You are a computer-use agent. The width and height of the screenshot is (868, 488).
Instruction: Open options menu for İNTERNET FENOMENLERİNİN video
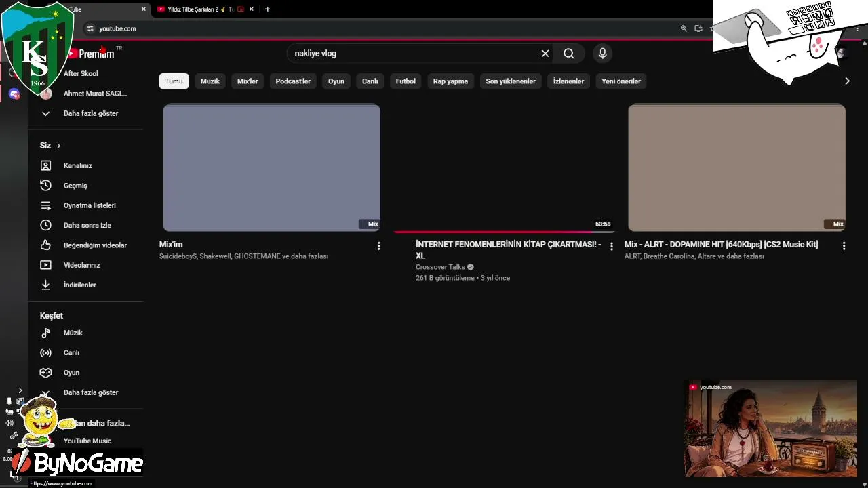(611, 247)
